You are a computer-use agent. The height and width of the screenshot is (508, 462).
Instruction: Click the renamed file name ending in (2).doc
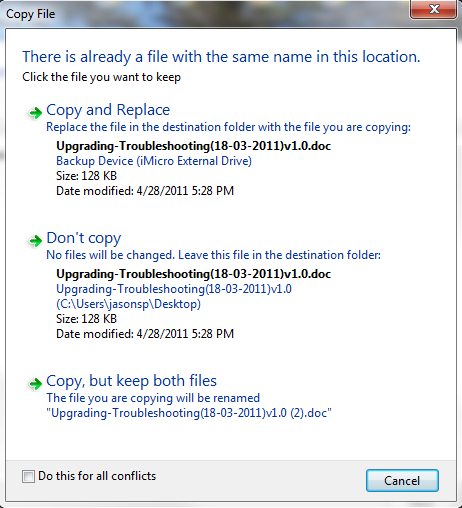[189, 413]
